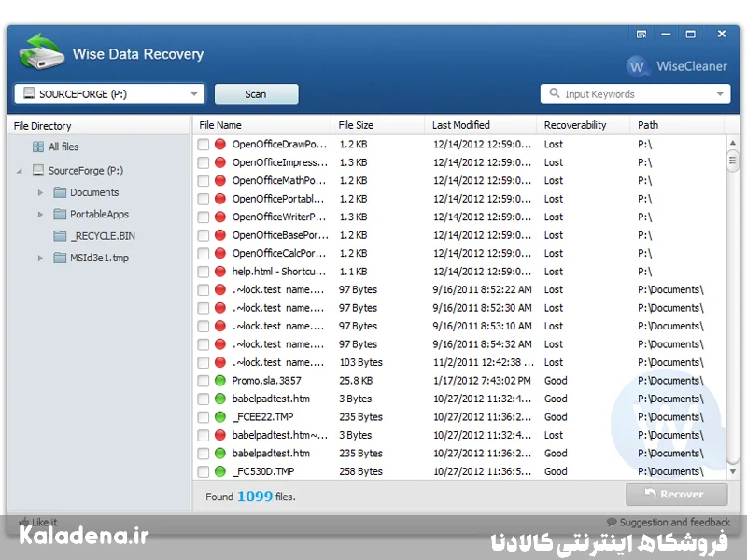This screenshot has width=747, height=560.
Task: Select the babelpadtest.htm 3 Bytes row name
Action: pos(271,399)
